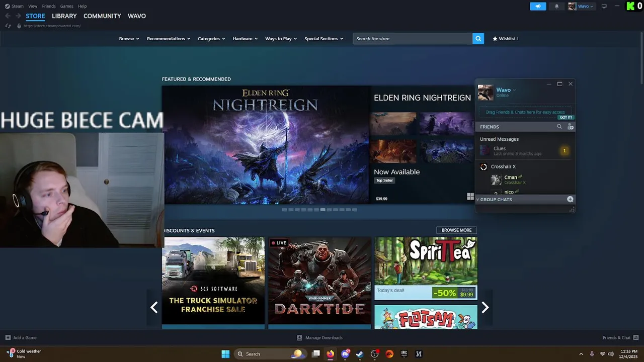This screenshot has width=644, height=362.
Task: Open the announcements megaphone button
Action: click(538, 6)
